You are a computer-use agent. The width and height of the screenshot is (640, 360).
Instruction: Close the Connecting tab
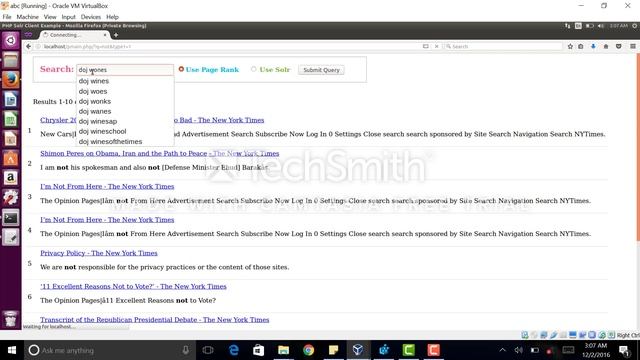tap(105, 35)
